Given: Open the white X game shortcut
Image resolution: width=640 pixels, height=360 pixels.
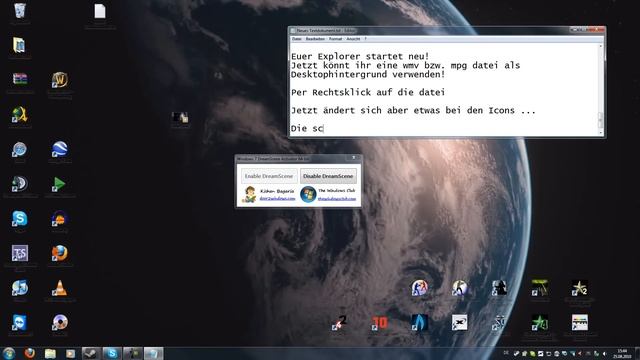Looking at the screenshot, I should coord(460,322).
